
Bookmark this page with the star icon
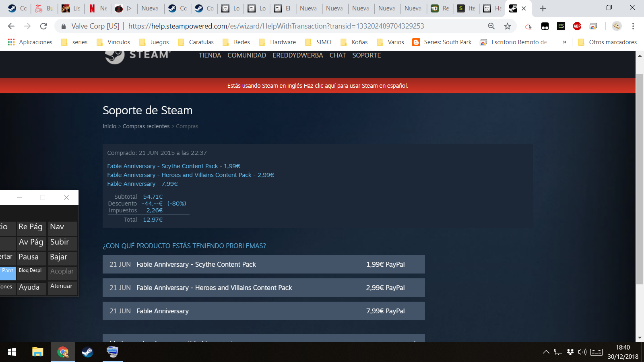(x=508, y=26)
